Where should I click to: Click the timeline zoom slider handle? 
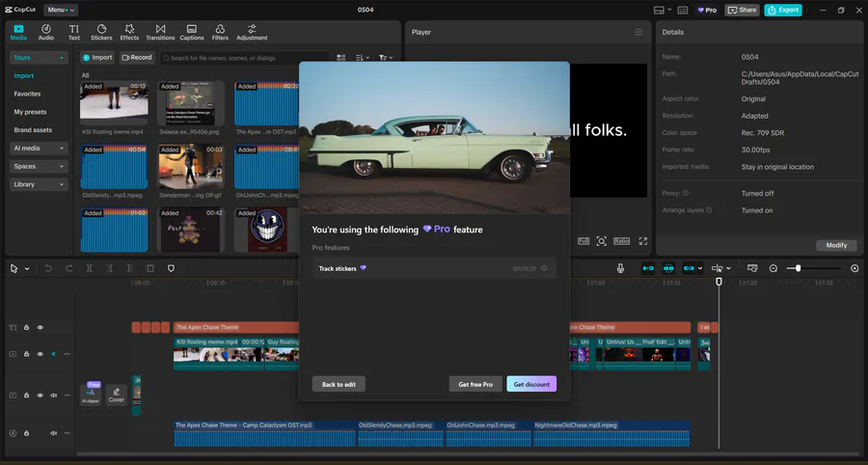click(798, 268)
